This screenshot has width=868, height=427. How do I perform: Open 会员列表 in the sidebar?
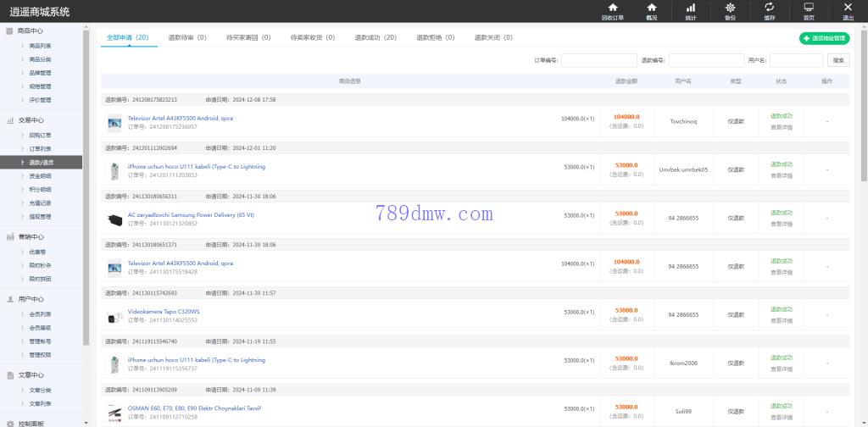(40, 314)
